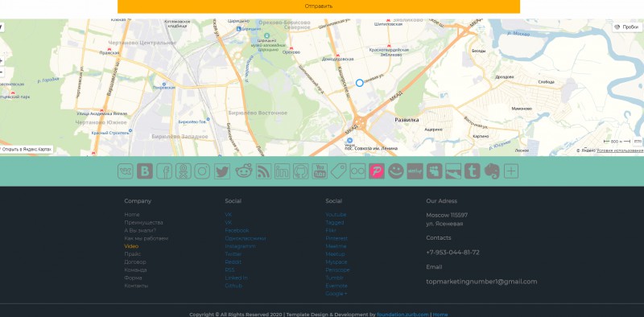Click the GitHub octocat icon
Viewport: 644px width, 317px height.
click(300, 171)
